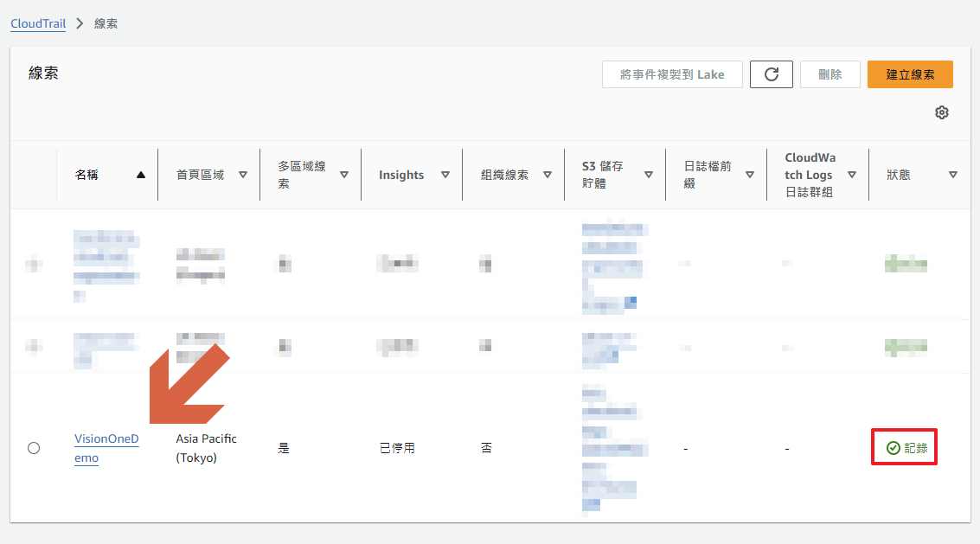This screenshot has height=544, width=980.
Task: Sort by CloudWatch Logs column arrow
Action: tap(852, 175)
